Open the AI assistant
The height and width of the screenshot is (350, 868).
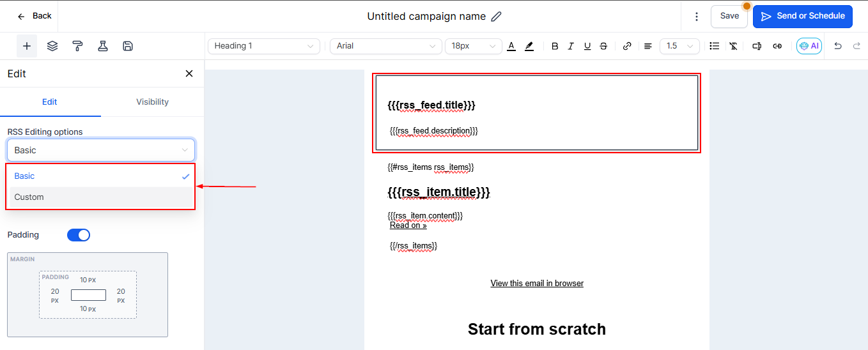(809, 46)
